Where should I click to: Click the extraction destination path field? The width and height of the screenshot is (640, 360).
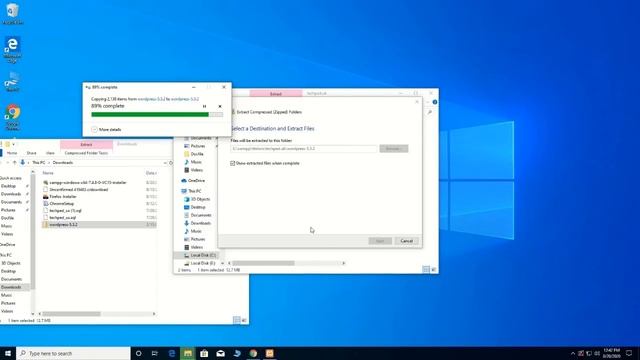pos(303,149)
